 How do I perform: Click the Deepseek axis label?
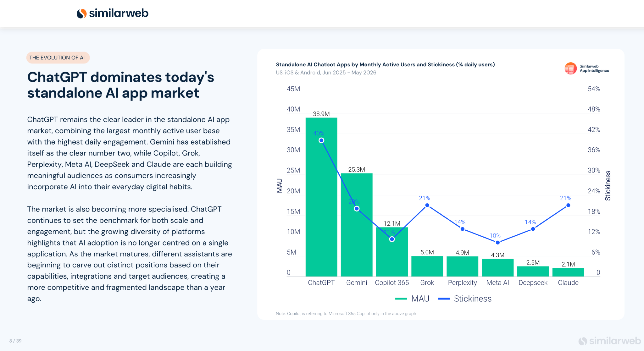point(533,282)
